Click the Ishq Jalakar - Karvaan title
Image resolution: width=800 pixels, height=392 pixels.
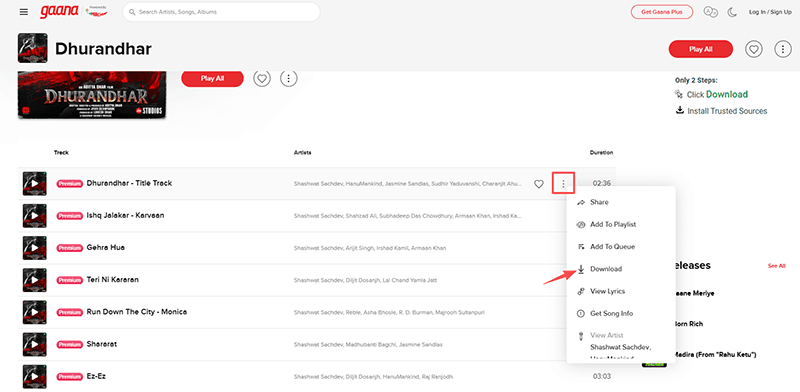point(126,215)
